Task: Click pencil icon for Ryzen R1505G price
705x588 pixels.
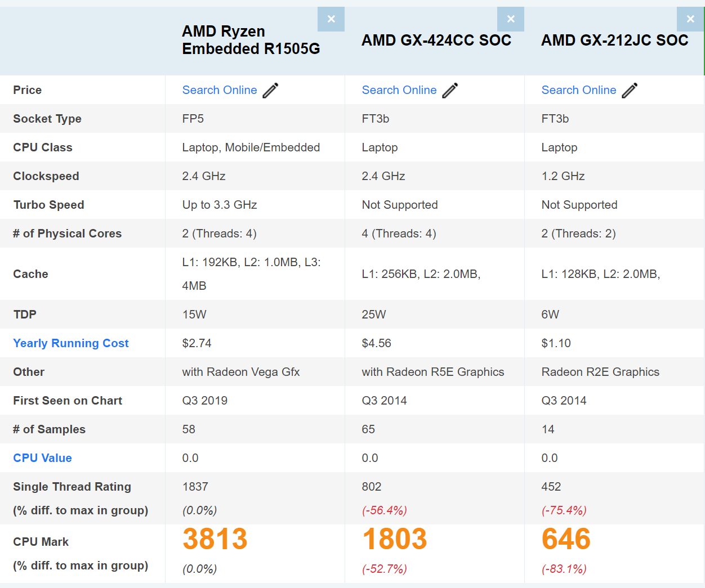Action: [271, 91]
